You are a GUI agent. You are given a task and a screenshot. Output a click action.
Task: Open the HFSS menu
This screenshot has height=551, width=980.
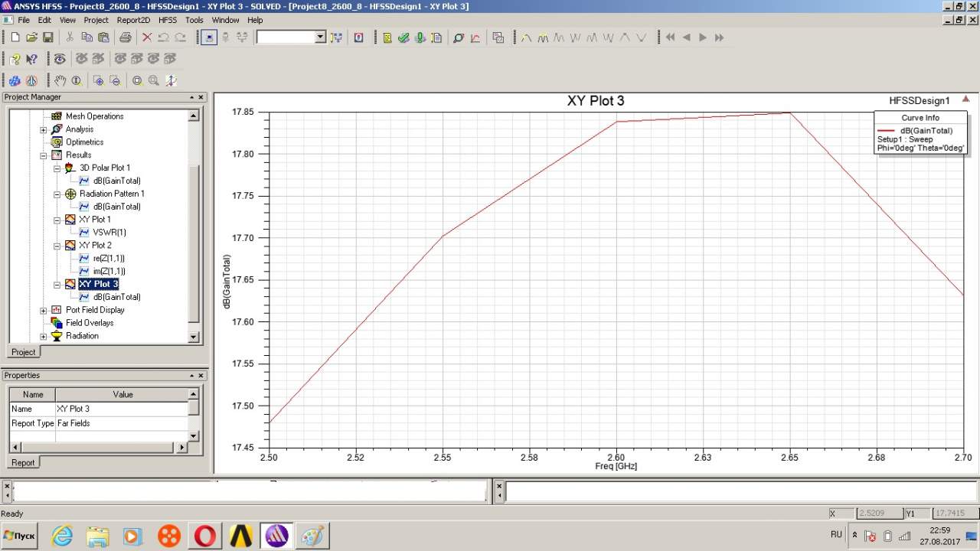(x=167, y=20)
